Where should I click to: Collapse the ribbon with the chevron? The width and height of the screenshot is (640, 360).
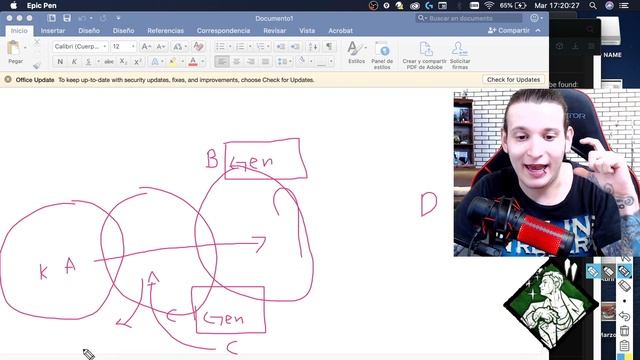point(538,31)
